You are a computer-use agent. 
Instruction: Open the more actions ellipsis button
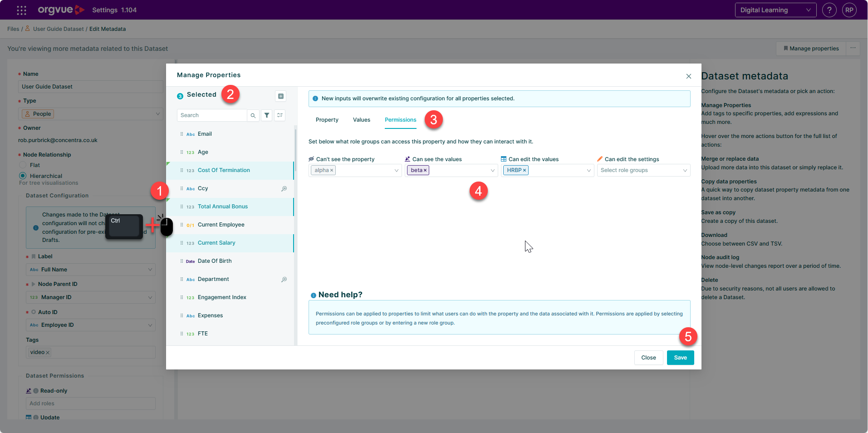pos(853,48)
